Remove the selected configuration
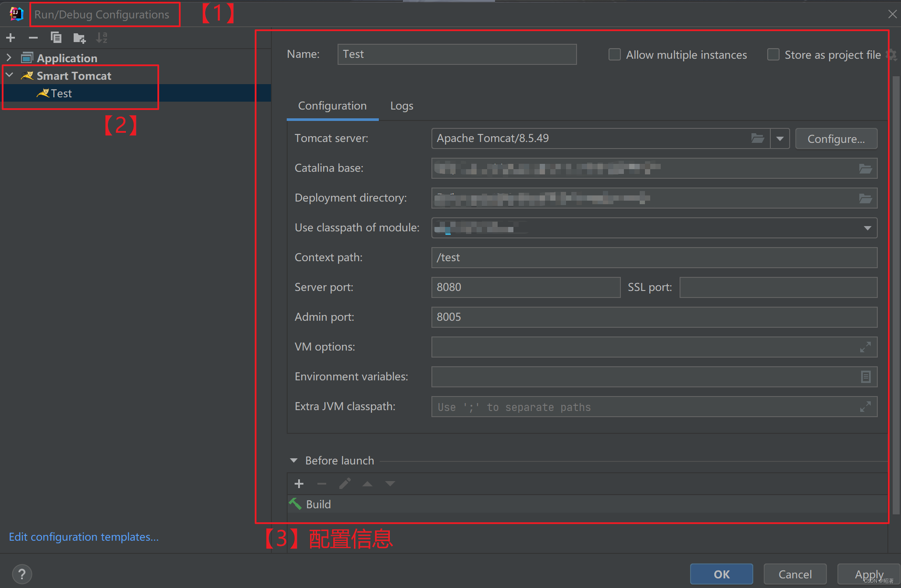Viewport: 901px width, 588px height. [33, 38]
